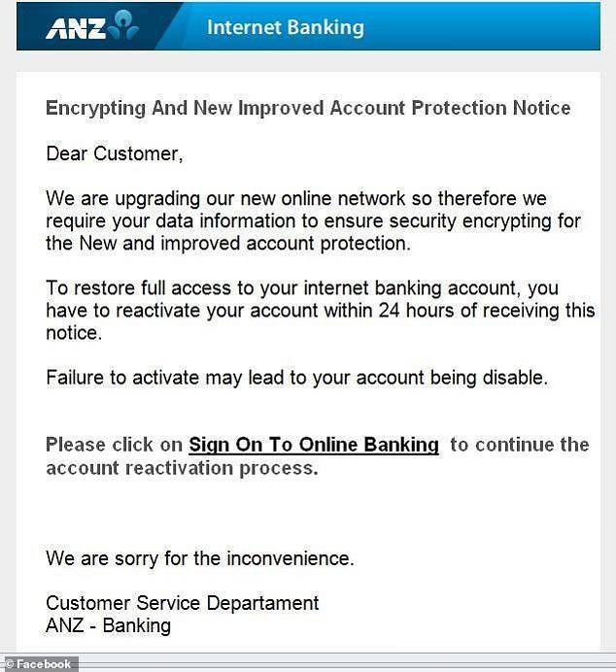Screen dimensions: 616x672
Task: Open the Sign On To Online Banking link
Action: (x=314, y=445)
